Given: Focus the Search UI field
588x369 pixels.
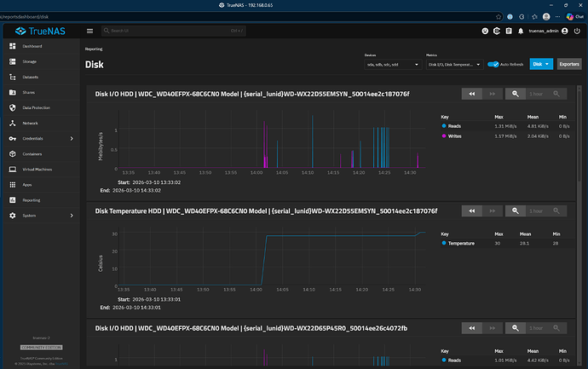Looking at the screenshot, I should coord(174,31).
